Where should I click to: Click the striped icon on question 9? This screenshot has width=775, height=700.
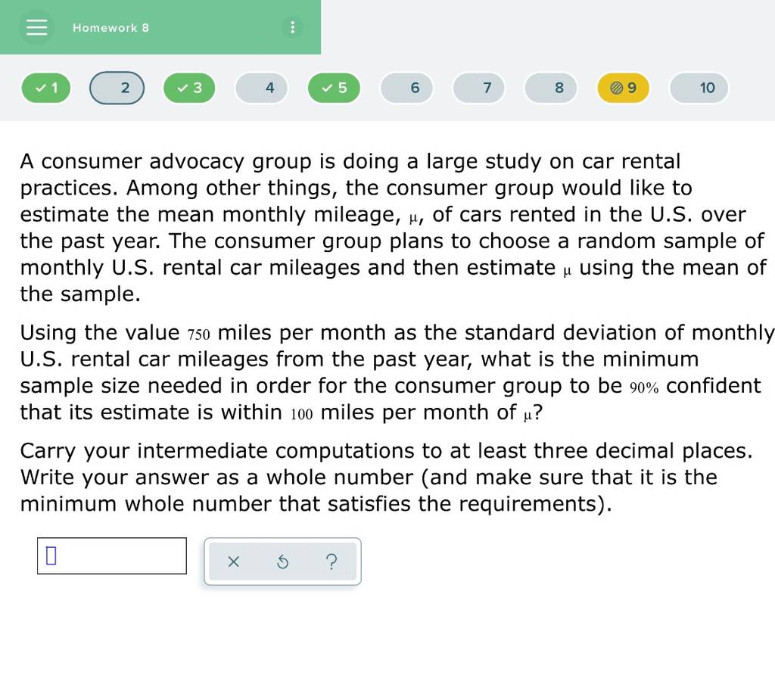pos(616,88)
